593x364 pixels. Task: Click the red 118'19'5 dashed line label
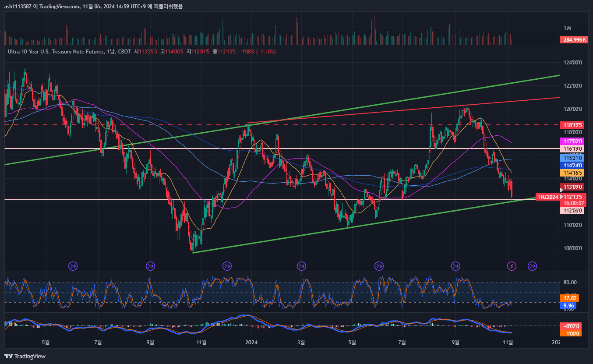572,125
